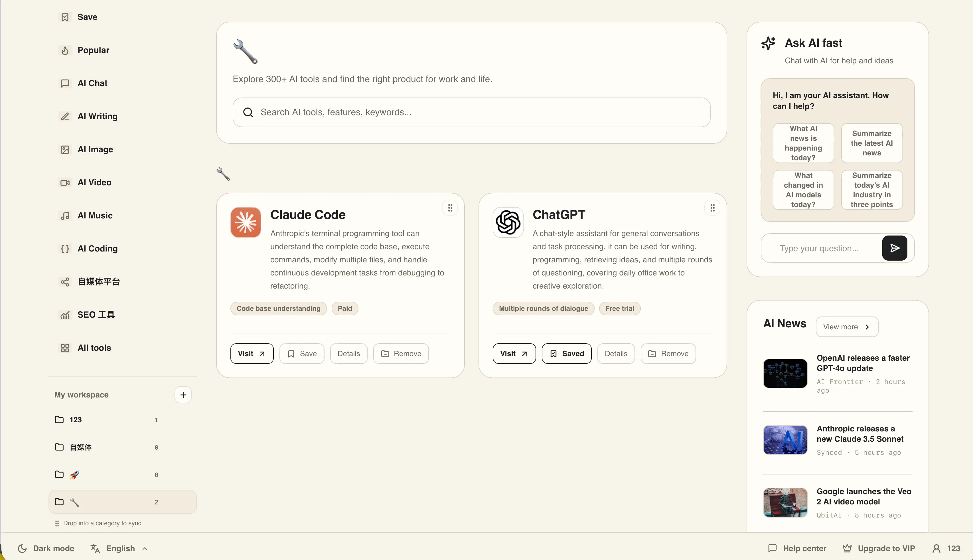Image resolution: width=973 pixels, height=560 pixels.
Task: Select AI Video category
Action: click(x=122, y=182)
